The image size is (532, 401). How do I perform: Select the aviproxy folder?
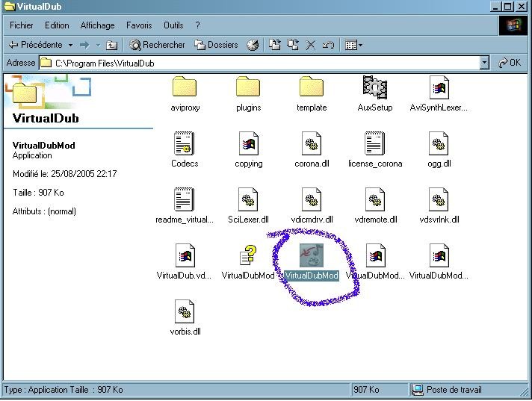click(x=185, y=94)
